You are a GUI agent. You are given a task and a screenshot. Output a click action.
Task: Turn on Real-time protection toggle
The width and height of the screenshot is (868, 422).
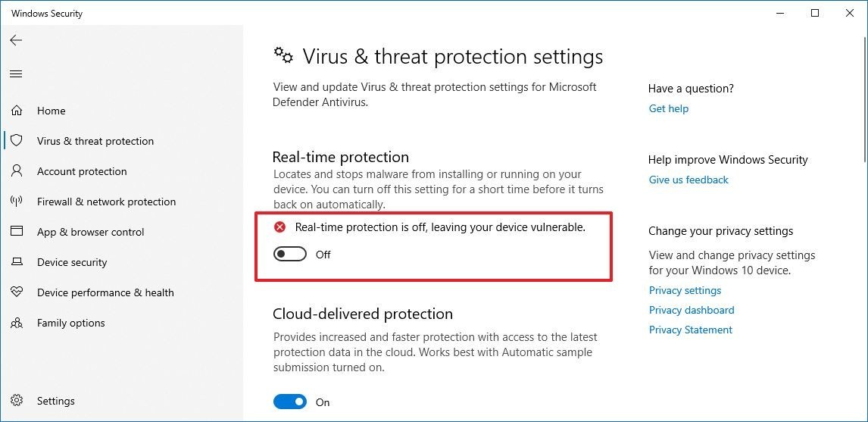[289, 255]
